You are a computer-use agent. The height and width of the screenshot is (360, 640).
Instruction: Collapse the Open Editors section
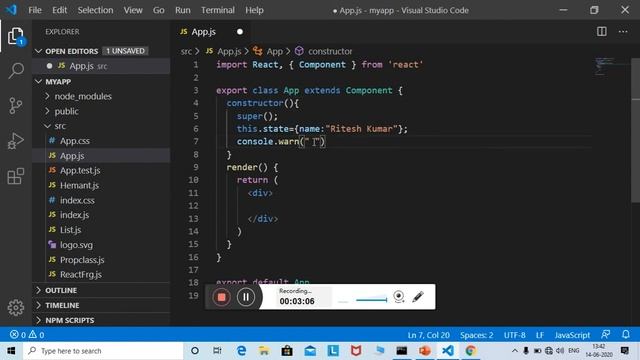[38, 51]
